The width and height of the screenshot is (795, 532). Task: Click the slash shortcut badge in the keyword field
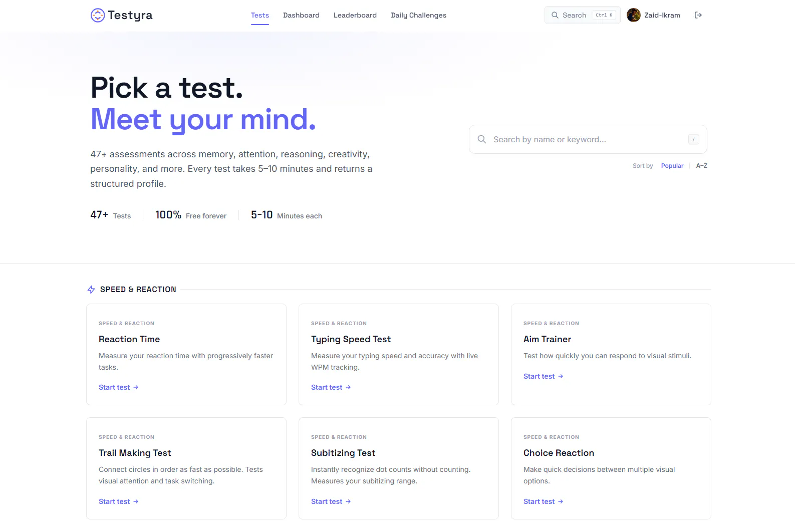(694, 139)
